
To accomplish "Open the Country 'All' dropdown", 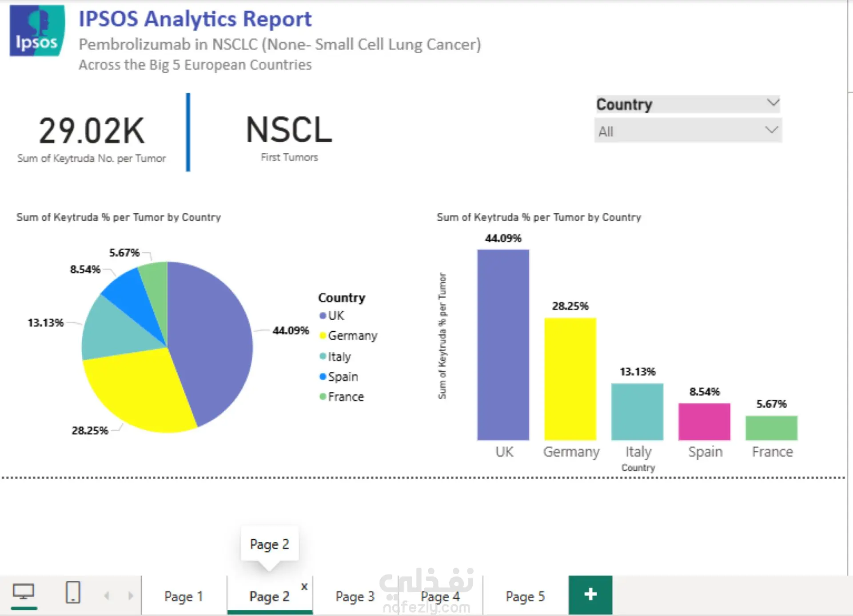I will tap(688, 131).
